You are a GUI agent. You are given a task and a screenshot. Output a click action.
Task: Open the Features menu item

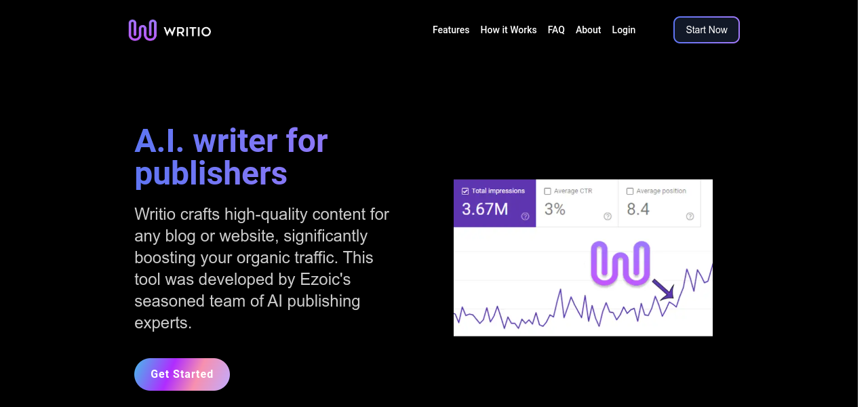coord(451,30)
